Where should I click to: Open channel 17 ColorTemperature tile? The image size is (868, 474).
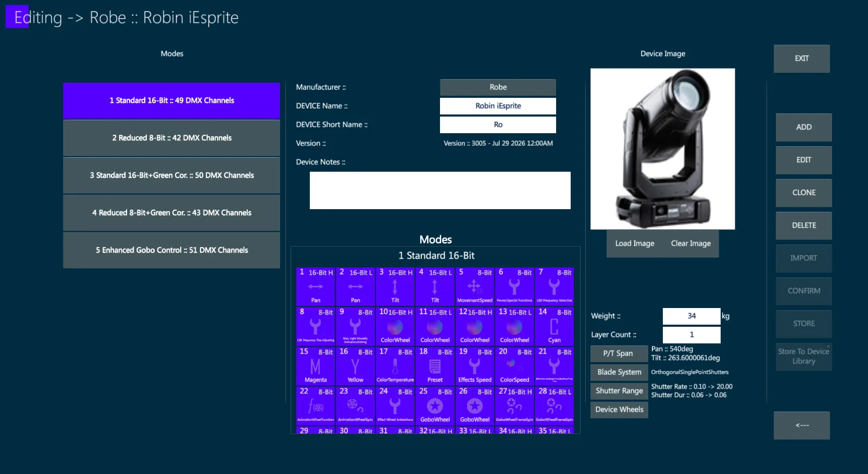(395, 366)
